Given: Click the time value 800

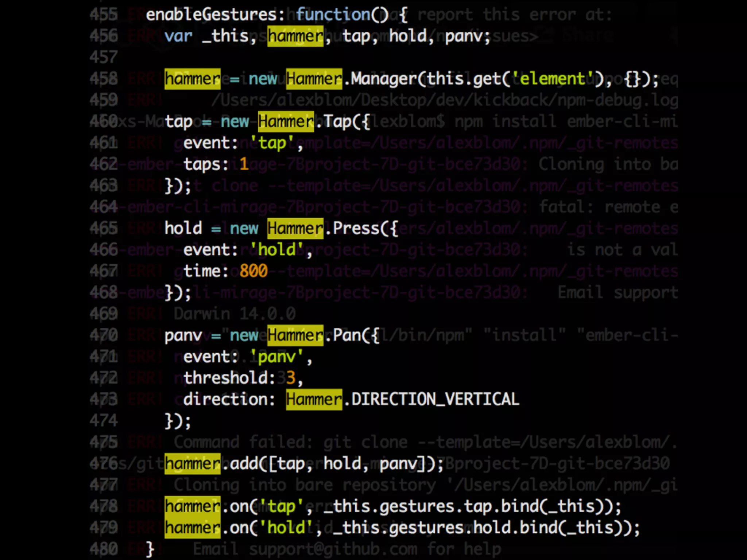Looking at the screenshot, I should [253, 271].
